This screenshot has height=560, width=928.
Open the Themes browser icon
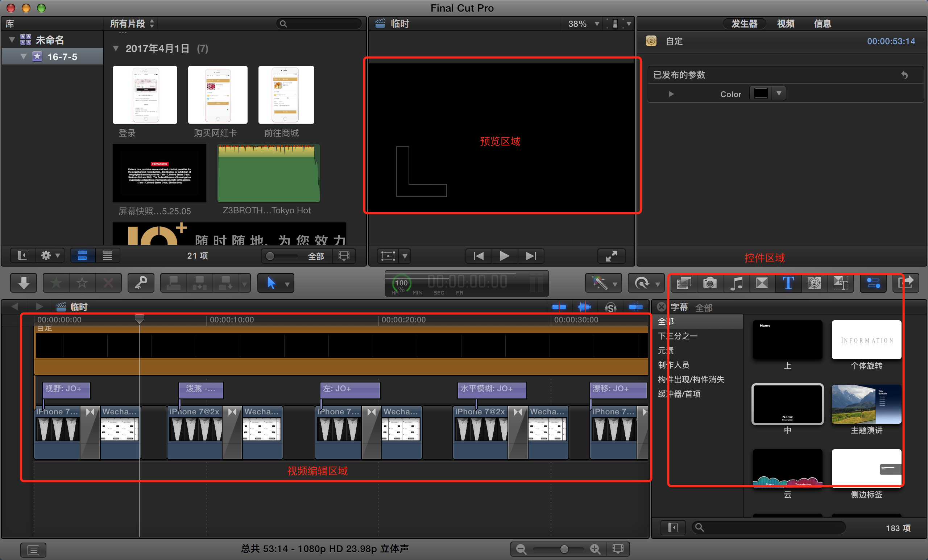pyautogui.click(x=840, y=283)
